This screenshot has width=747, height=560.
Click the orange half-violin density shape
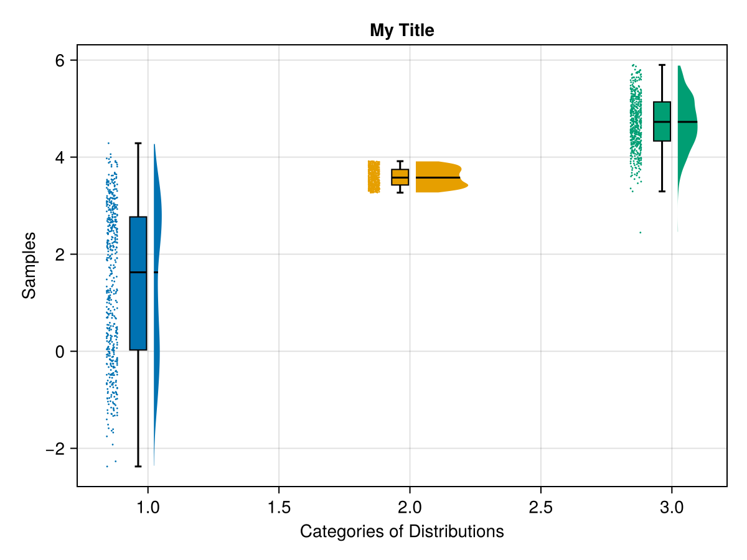(x=439, y=177)
